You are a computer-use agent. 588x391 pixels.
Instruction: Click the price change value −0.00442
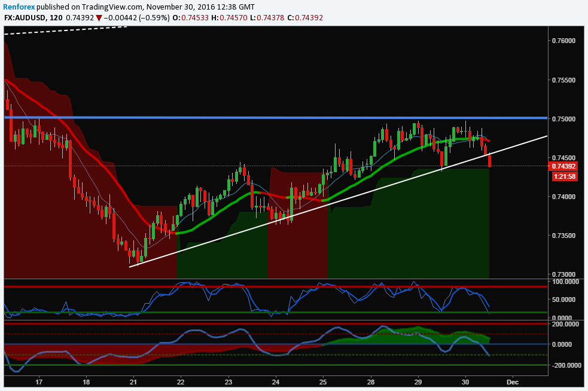pyautogui.click(x=120, y=17)
